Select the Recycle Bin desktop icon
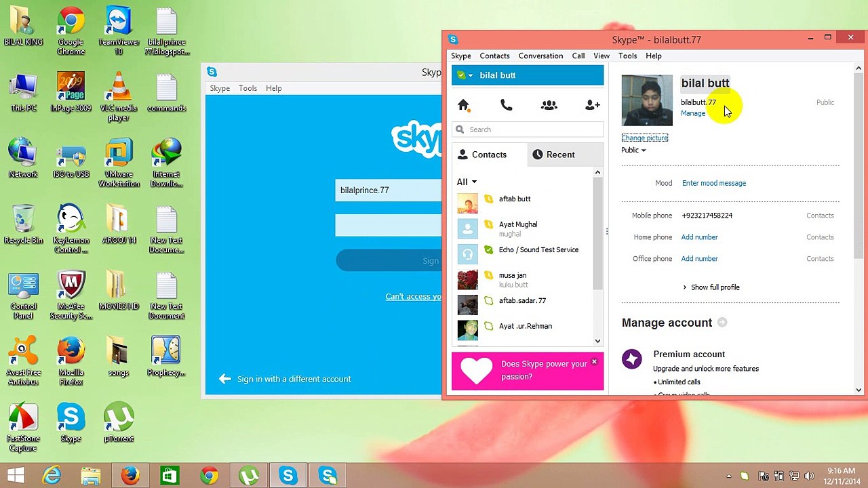This screenshot has width=868, height=488. point(23,224)
